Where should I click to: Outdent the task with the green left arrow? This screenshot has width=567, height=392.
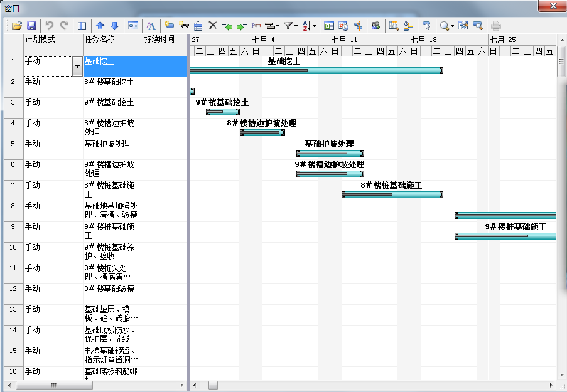click(x=227, y=26)
